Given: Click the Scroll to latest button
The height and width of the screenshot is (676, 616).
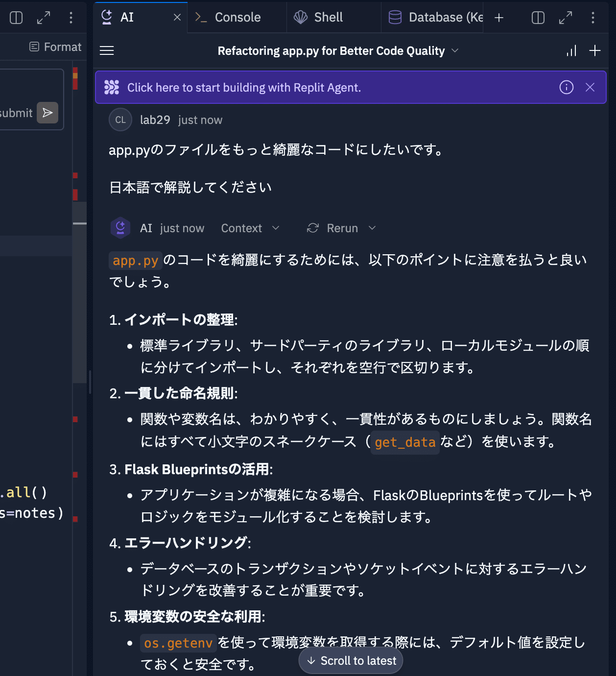Looking at the screenshot, I should click(351, 661).
